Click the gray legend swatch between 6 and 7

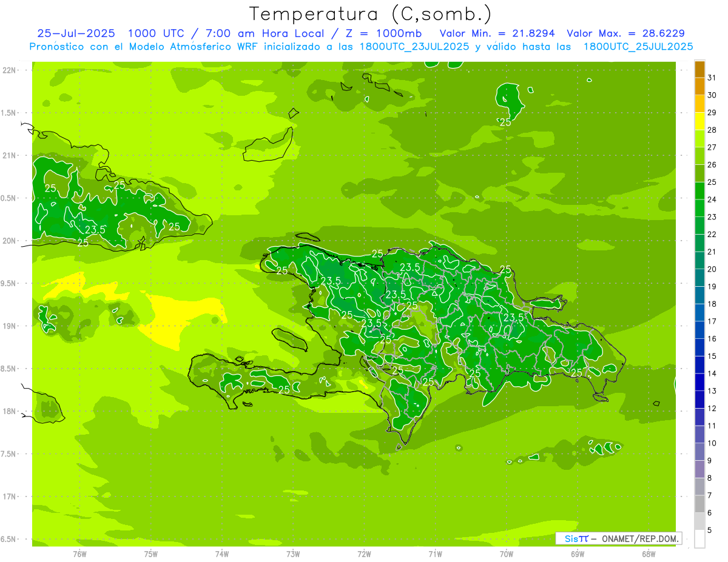point(699,504)
